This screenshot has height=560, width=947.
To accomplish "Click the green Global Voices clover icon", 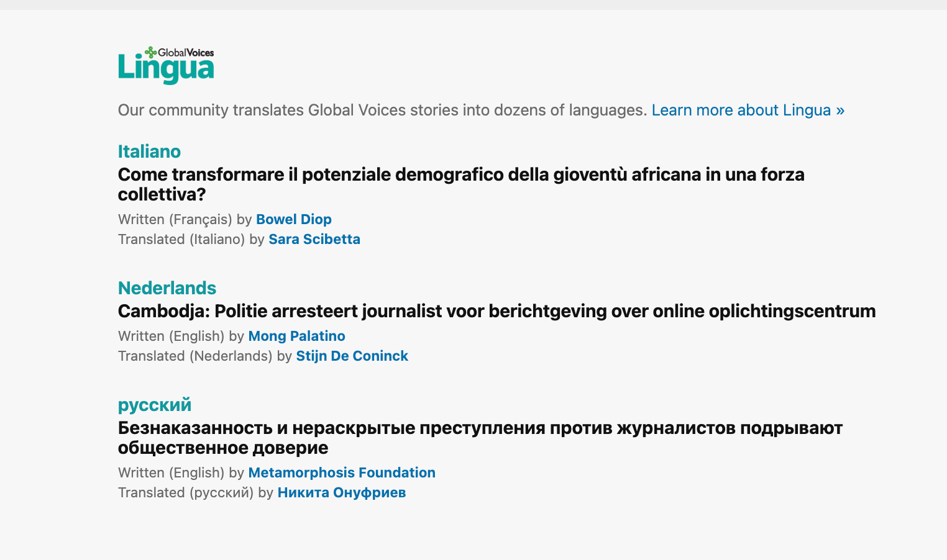I will (150, 52).
